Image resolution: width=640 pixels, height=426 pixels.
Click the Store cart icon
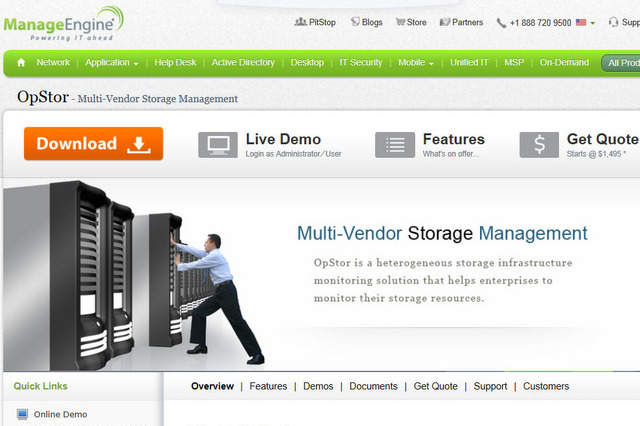point(400,22)
